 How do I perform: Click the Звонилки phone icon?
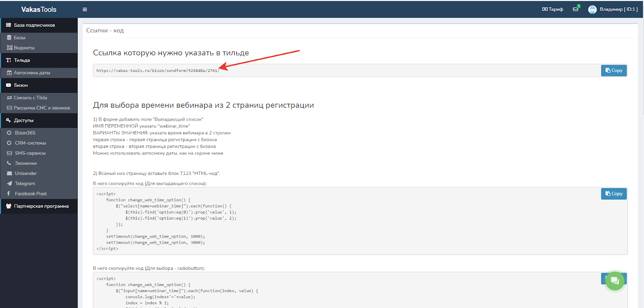pos(9,163)
